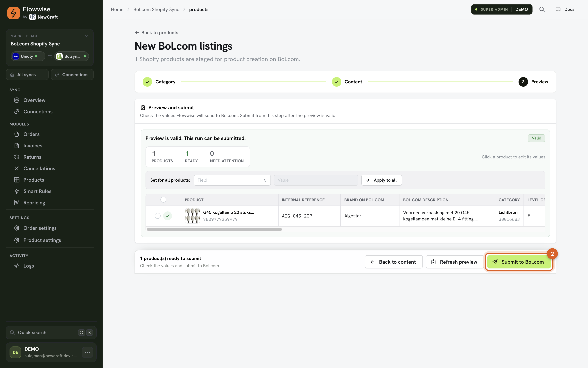Click the Connections button beside All syncs
The width and height of the screenshot is (588, 368).
click(x=72, y=75)
